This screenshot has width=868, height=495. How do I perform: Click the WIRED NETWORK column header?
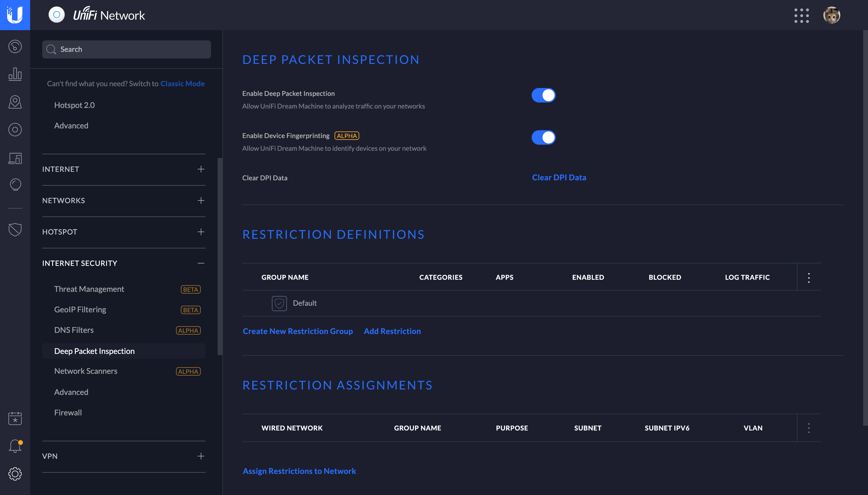(292, 428)
